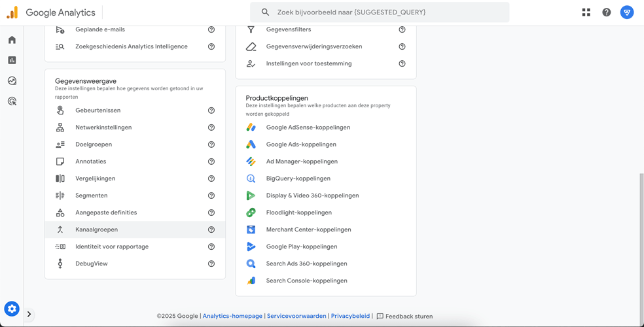Show help for Annotaties
644x327 pixels.
tap(211, 162)
